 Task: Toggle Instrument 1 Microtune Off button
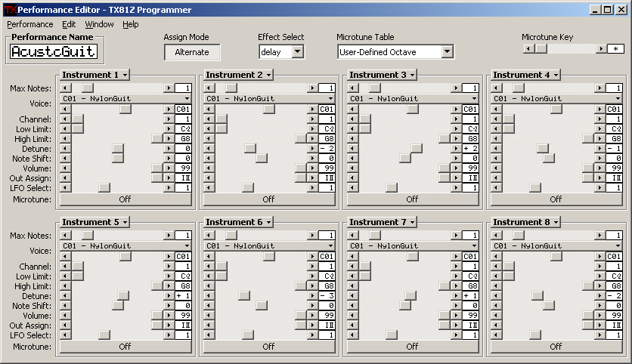(125, 199)
